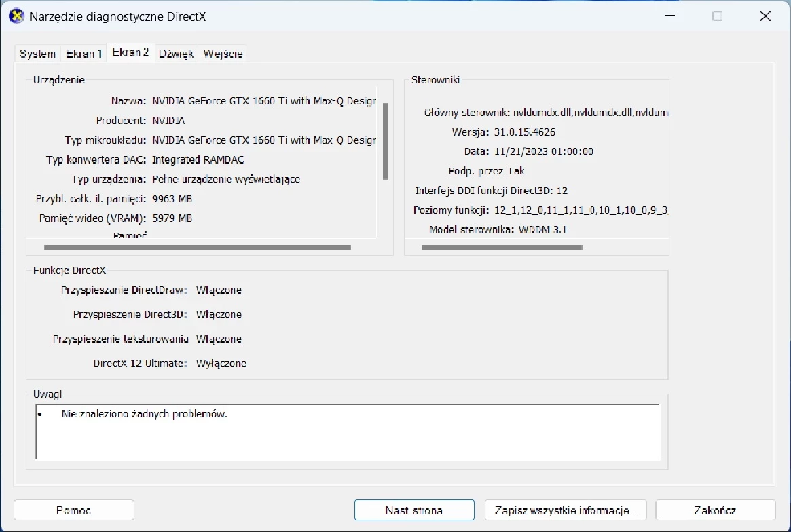Minimize the DirectX diagnostic window
This screenshot has width=791, height=532.
click(670, 16)
